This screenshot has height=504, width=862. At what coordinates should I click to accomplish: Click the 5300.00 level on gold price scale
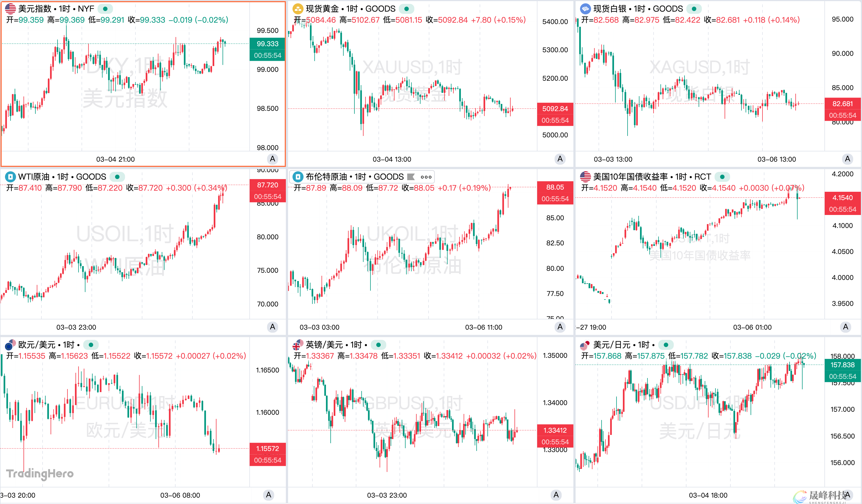coord(555,50)
